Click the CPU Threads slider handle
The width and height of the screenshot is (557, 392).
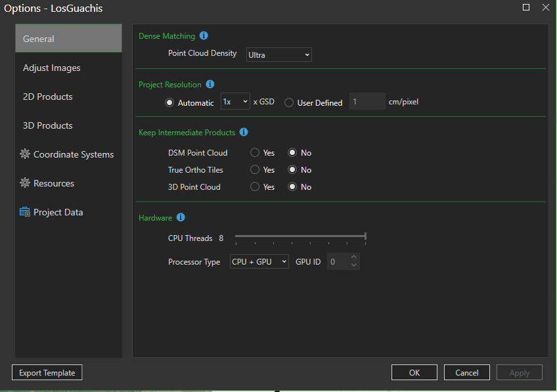(365, 236)
